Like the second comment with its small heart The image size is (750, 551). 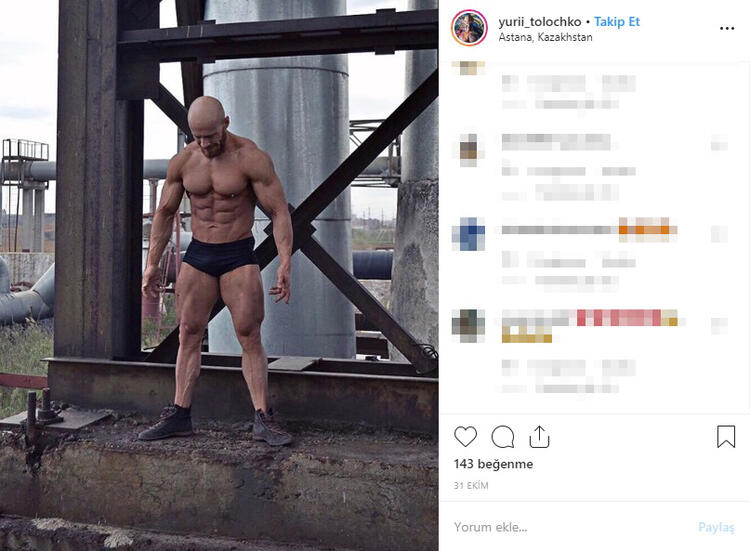point(719,143)
